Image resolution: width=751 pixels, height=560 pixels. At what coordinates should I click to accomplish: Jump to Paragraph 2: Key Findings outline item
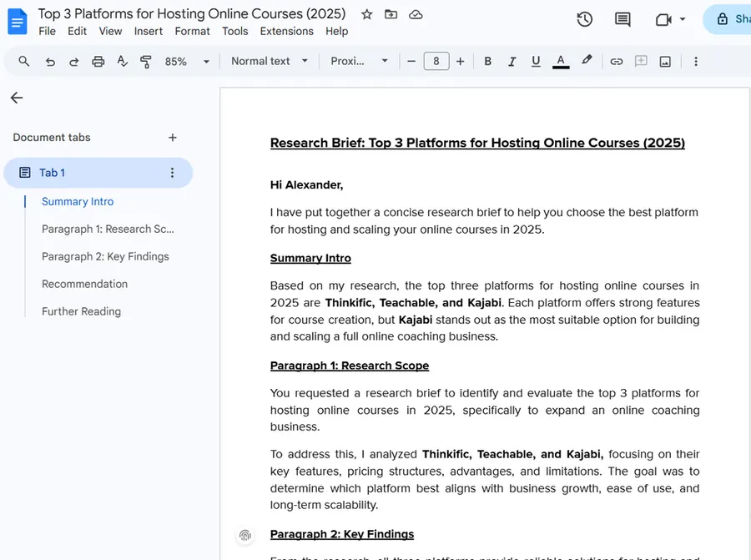click(x=105, y=257)
